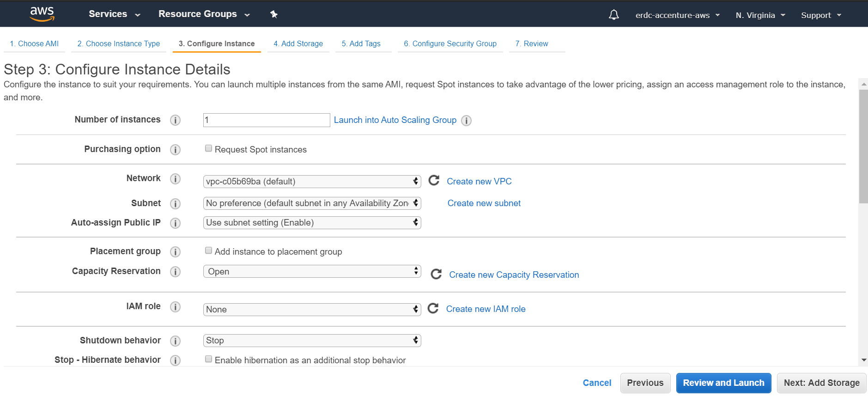Switch to Configure Security Group tab

coord(450,43)
